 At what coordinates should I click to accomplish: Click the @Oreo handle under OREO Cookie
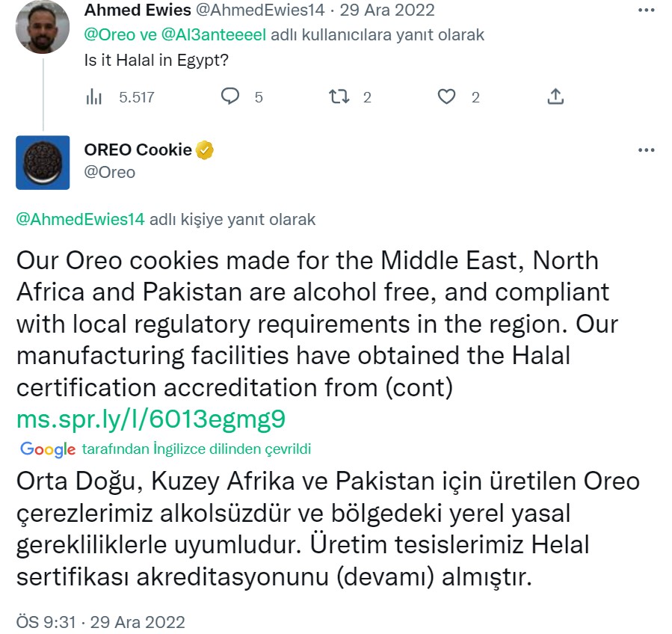click(110, 173)
